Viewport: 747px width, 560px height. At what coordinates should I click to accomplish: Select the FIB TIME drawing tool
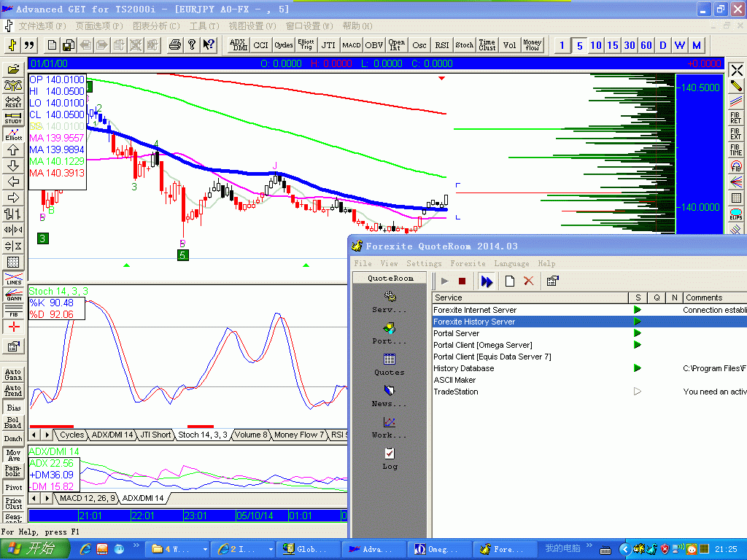[x=736, y=150]
